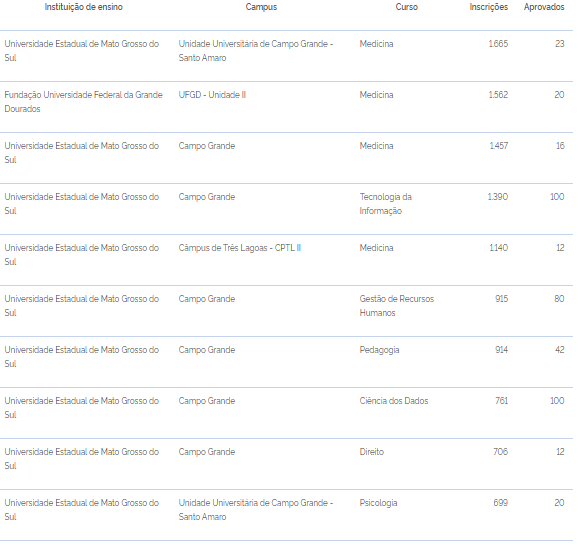This screenshot has width=579, height=552.
Task: Select the Gestão de Recursos Humanos course
Action: [x=397, y=306]
